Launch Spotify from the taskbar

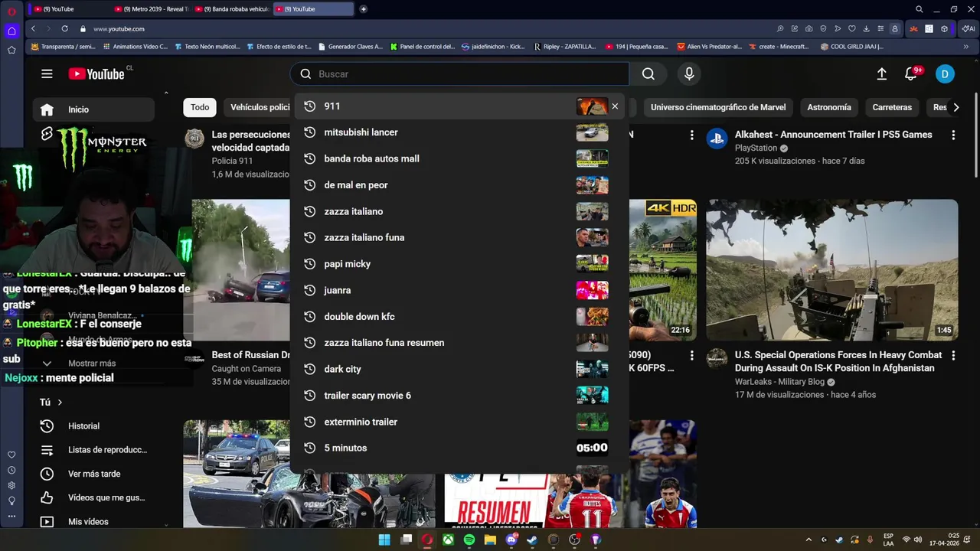pyautogui.click(x=469, y=540)
